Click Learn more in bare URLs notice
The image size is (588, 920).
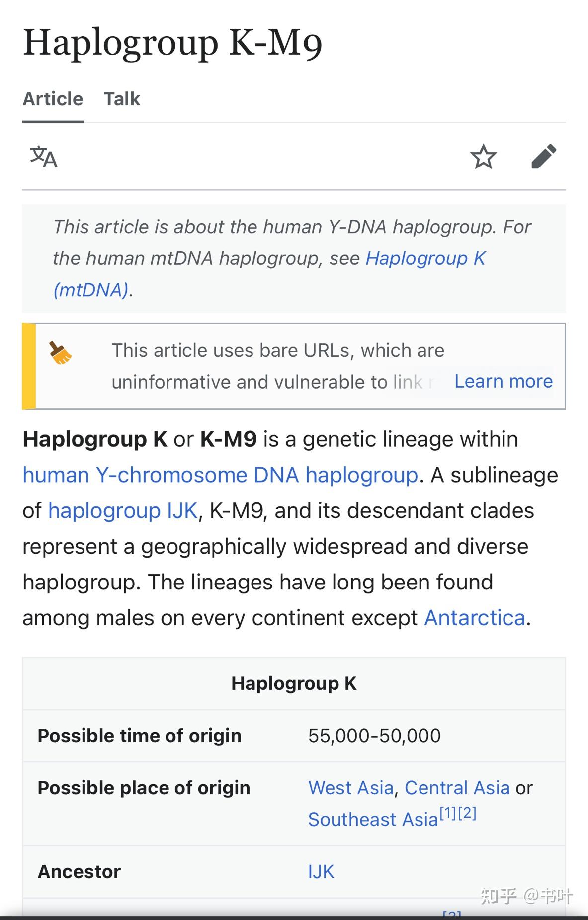tap(503, 381)
